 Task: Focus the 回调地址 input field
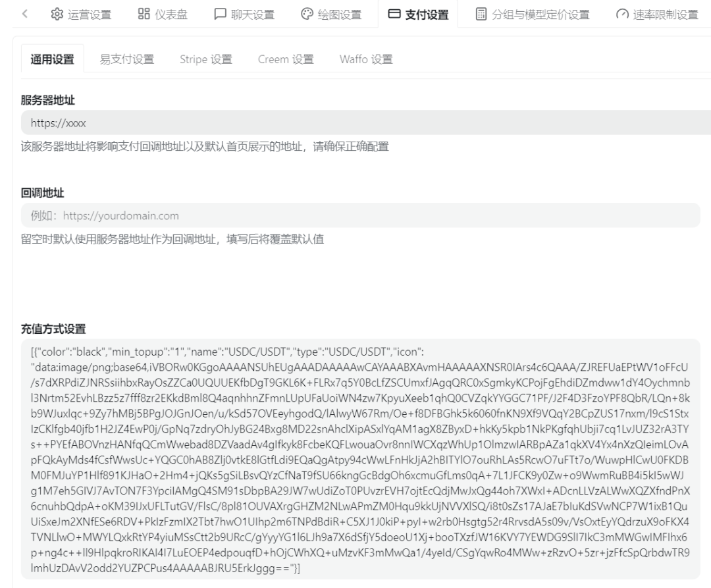point(361,215)
